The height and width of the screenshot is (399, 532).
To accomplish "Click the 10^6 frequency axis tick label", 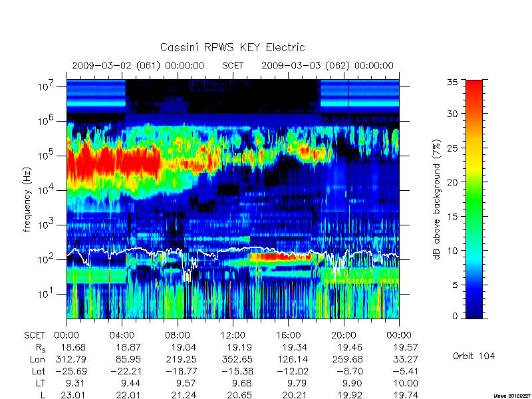I will [x=47, y=120].
